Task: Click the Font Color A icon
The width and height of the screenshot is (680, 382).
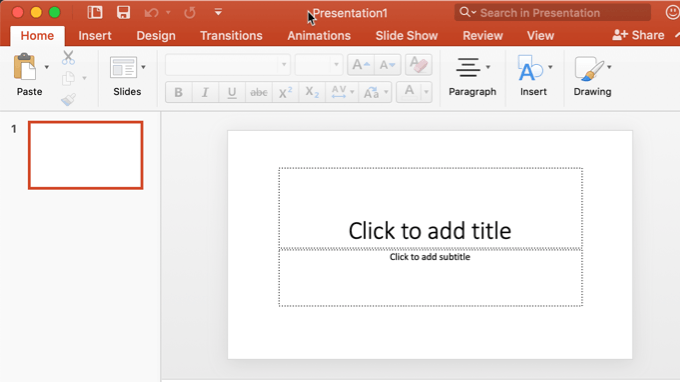Action: point(409,91)
